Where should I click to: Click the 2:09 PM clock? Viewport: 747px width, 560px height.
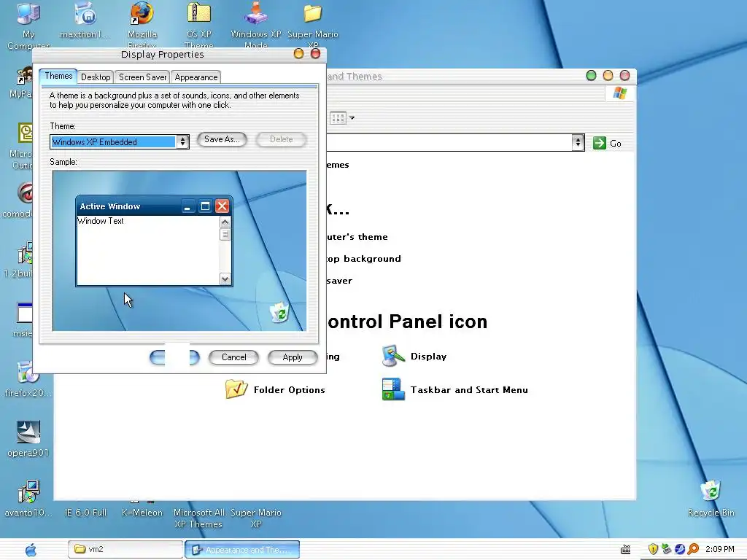[720, 549]
